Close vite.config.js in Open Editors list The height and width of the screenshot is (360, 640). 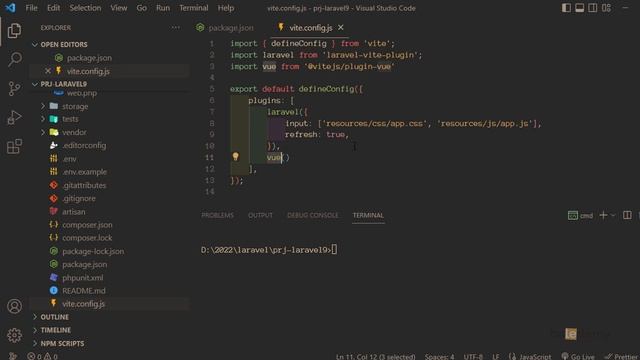(x=48, y=71)
